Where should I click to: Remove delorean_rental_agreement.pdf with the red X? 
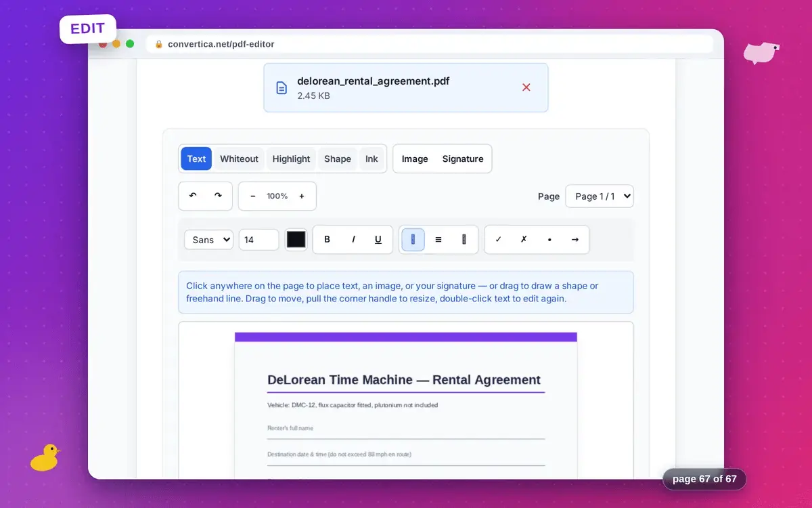tap(526, 87)
